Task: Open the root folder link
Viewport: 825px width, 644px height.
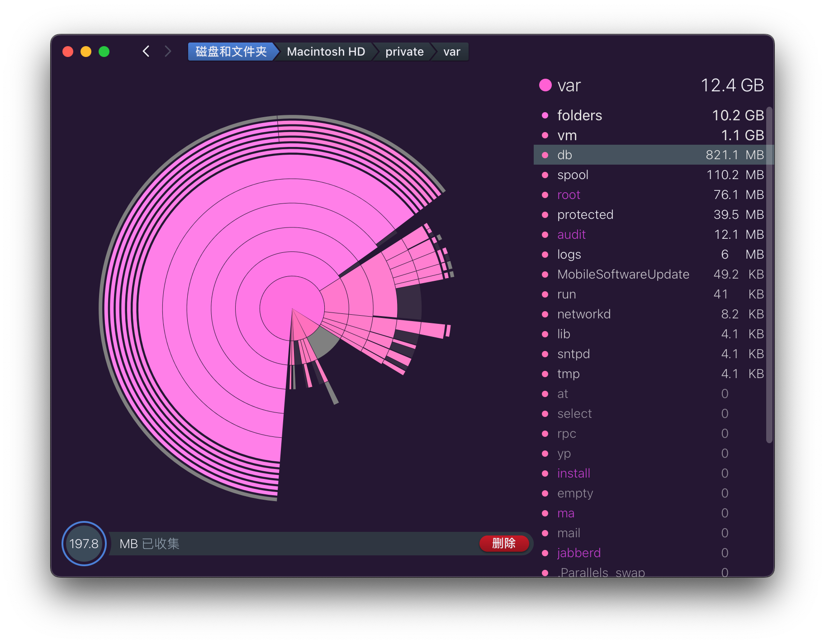Action: coord(569,195)
